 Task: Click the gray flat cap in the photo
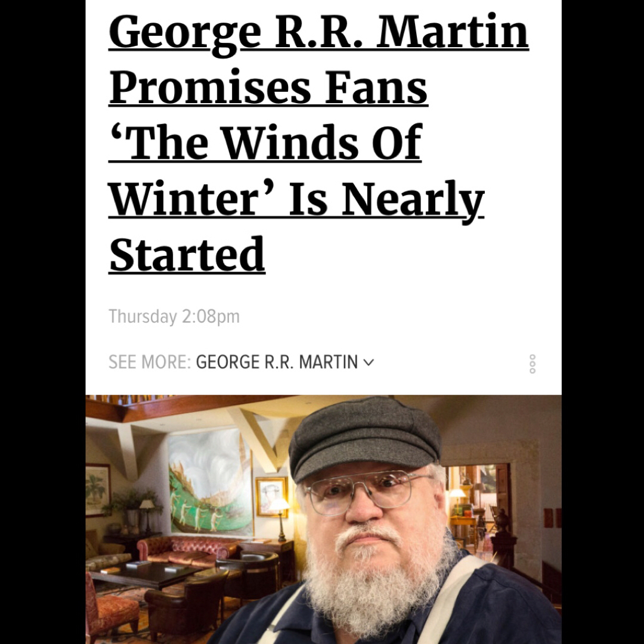tap(365, 438)
